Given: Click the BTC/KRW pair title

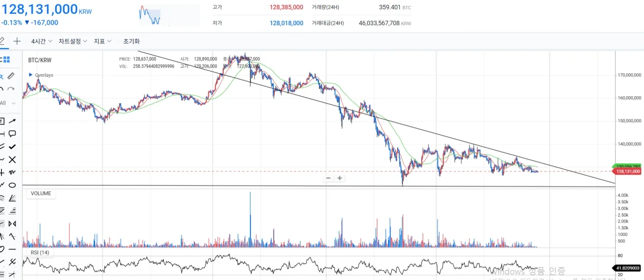Looking at the screenshot, I should coord(40,61).
